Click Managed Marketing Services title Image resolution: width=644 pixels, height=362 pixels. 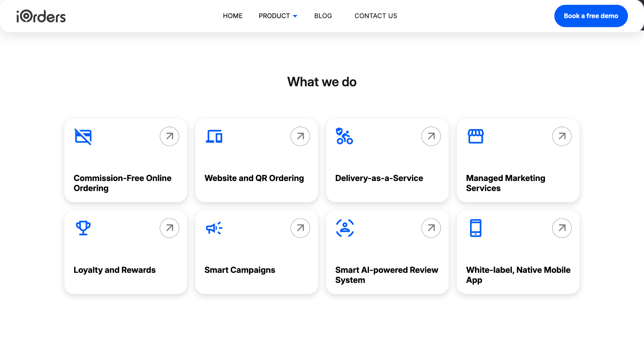coord(506,183)
